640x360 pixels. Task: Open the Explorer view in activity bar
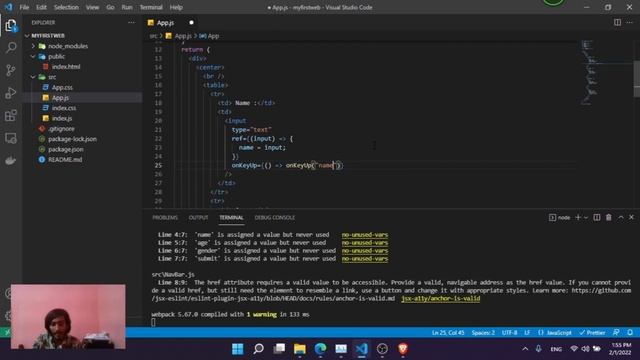coord(11,26)
